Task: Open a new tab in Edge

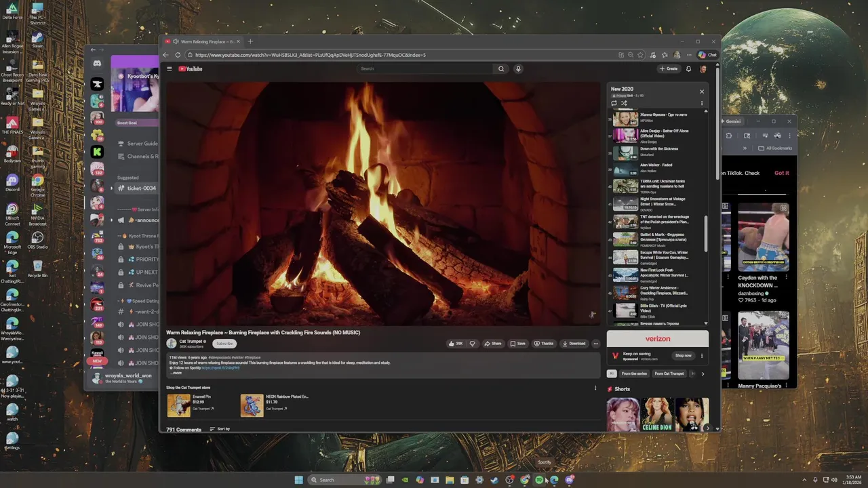Action: point(250,41)
